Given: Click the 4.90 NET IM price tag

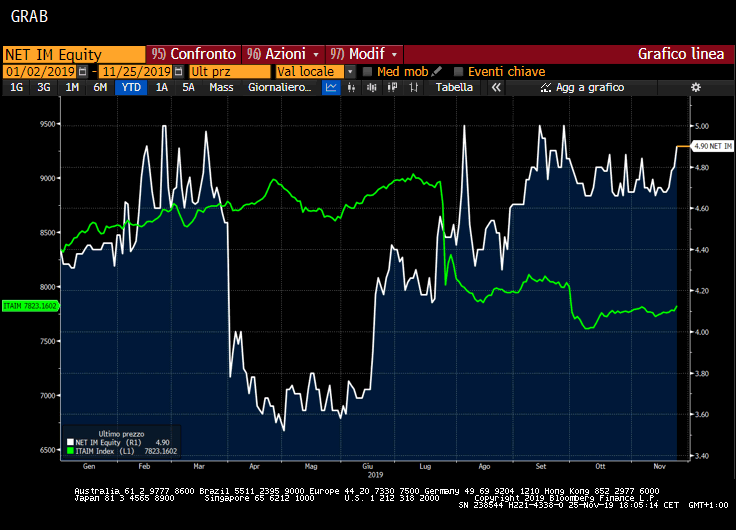Looking at the screenshot, I should coord(713,146).
